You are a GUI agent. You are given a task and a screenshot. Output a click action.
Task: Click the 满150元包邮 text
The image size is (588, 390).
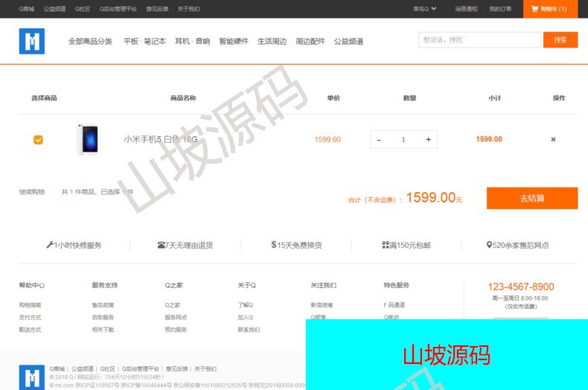point(410,246)
